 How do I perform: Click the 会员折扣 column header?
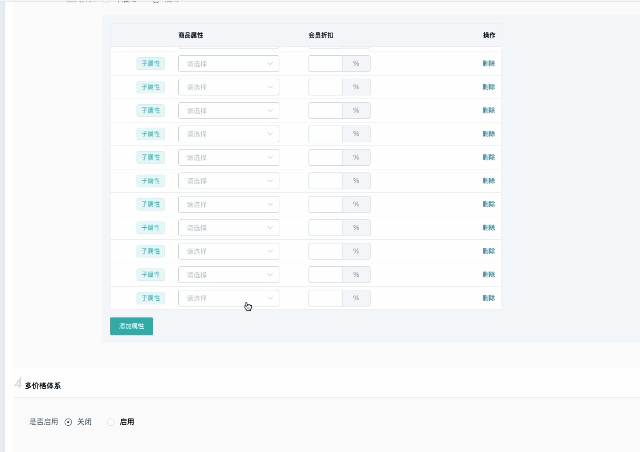click(321, 35)
